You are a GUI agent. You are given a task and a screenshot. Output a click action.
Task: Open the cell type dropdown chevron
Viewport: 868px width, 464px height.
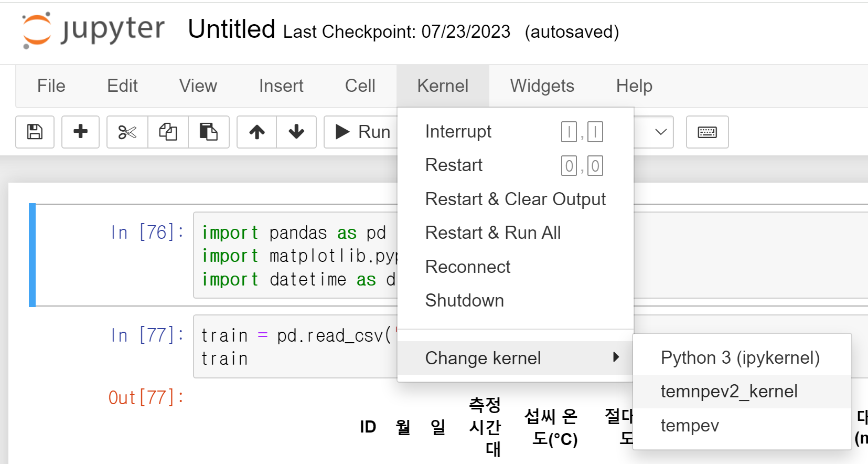pyautogui.click(x=661, y=132)
